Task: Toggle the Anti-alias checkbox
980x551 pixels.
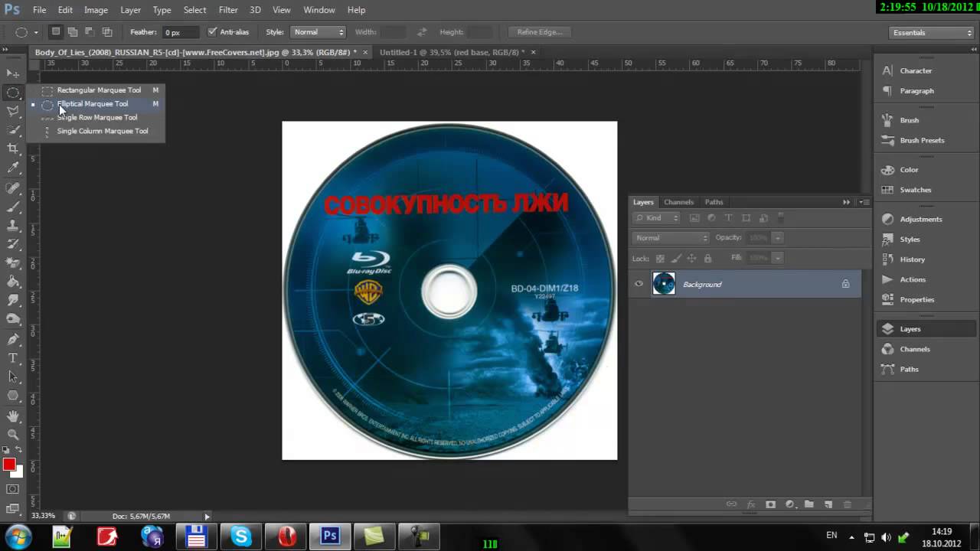Action: [x=212, y=32]
